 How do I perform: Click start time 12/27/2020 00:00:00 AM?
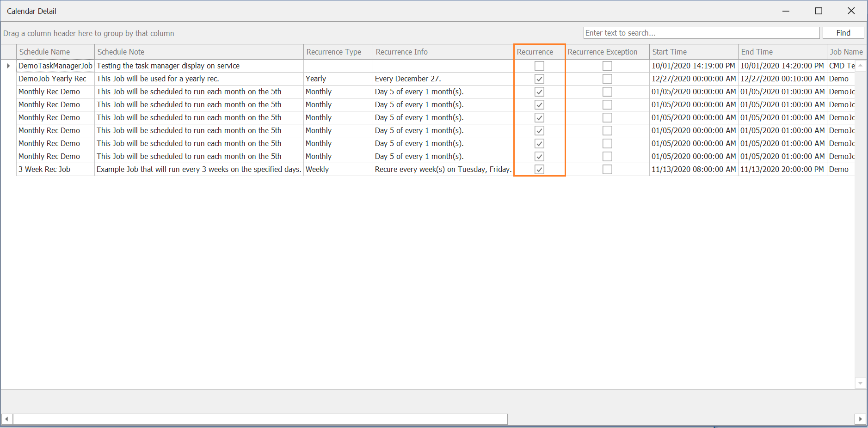694,79
